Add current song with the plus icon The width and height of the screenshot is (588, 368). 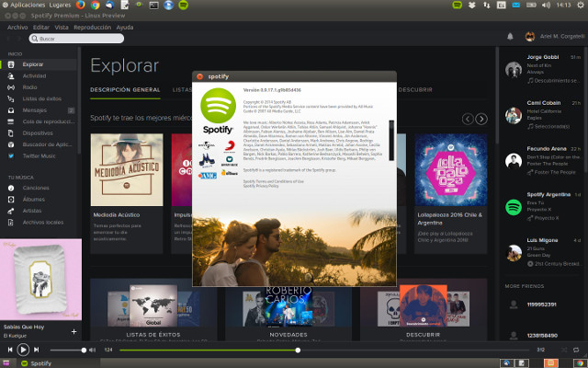73,331
